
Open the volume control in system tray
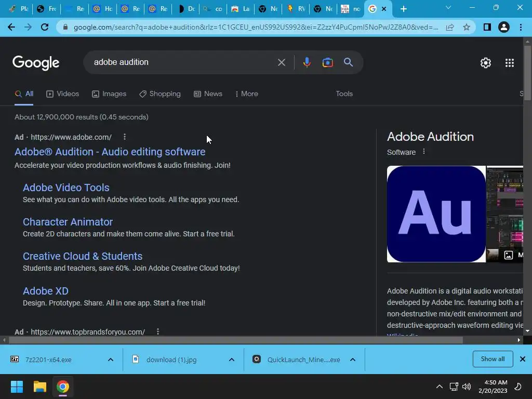pyautogui.click(x=467, y=387)
